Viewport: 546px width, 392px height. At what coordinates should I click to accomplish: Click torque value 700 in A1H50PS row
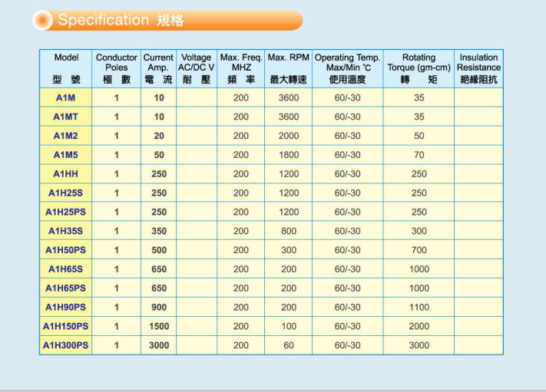point(419,250)
